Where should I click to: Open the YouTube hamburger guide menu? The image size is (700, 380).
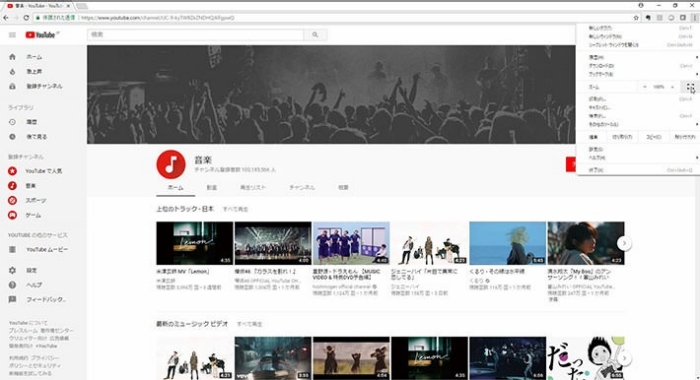[x=12, y=35]
